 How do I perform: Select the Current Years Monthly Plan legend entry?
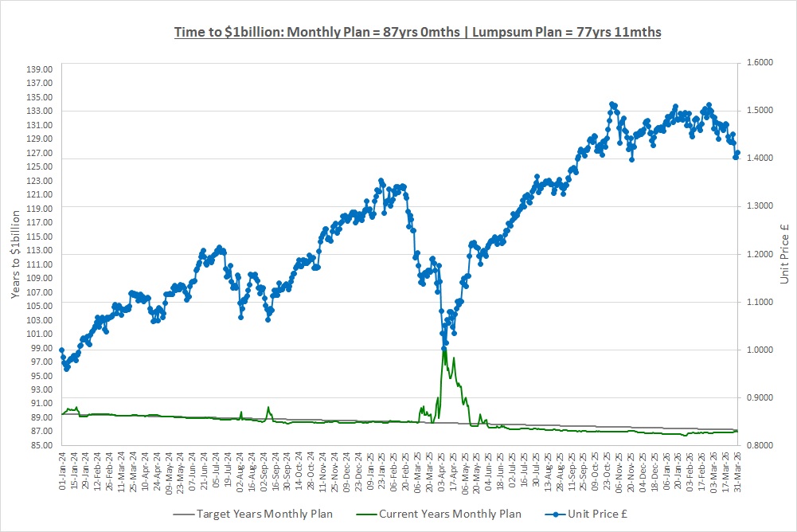(451, 514)
